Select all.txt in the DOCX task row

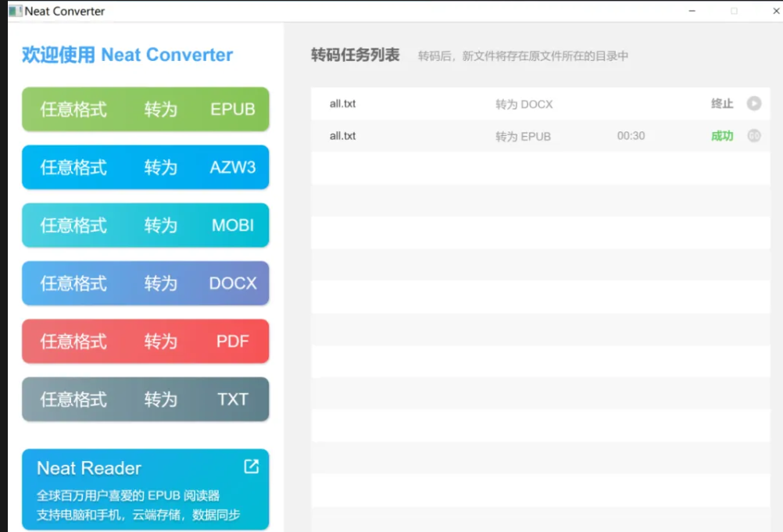coord(342,104)
